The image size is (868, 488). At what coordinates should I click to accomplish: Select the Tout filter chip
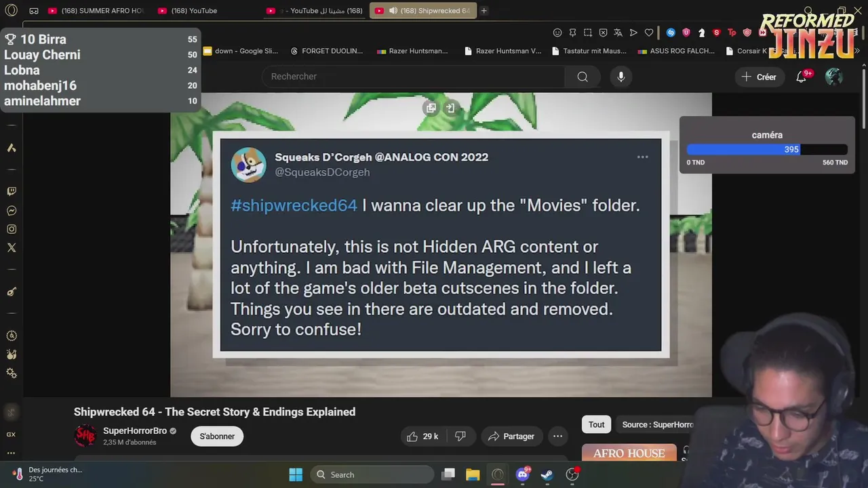point(597,425)
